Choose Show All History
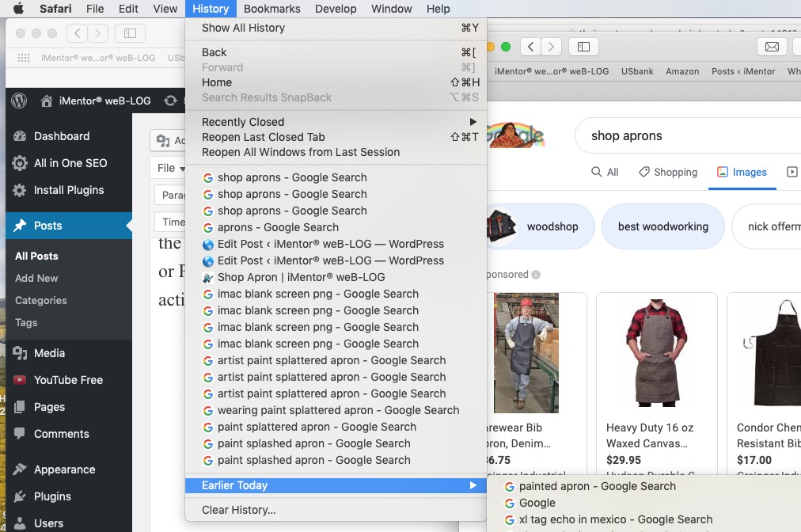801x532 pixels. tap(336, 28)
